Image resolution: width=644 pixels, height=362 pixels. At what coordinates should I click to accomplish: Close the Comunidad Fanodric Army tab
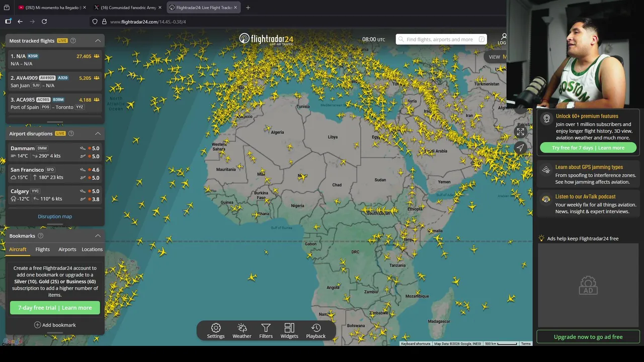click(160, 8)
